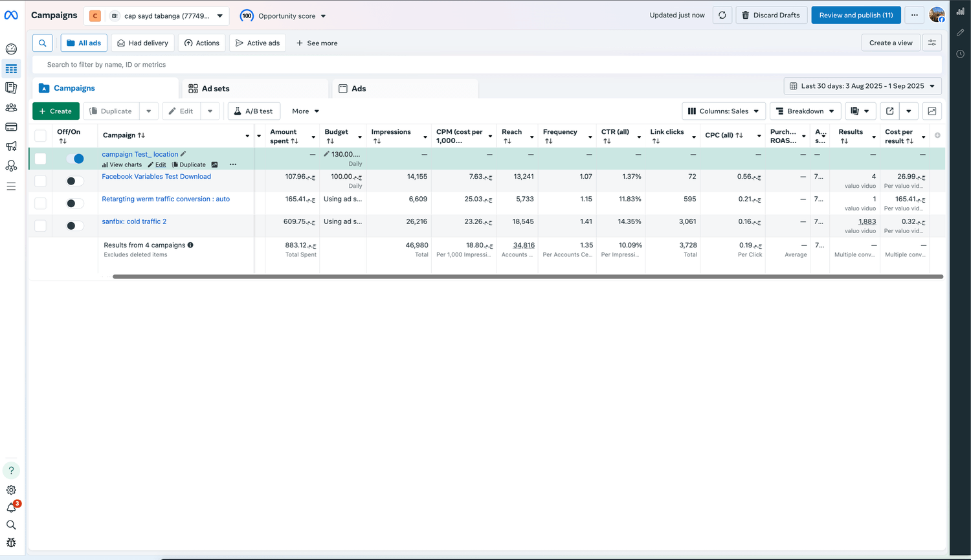
Task: Enable the Facebook Variables Test Download toggle
Action: point(75,181)
